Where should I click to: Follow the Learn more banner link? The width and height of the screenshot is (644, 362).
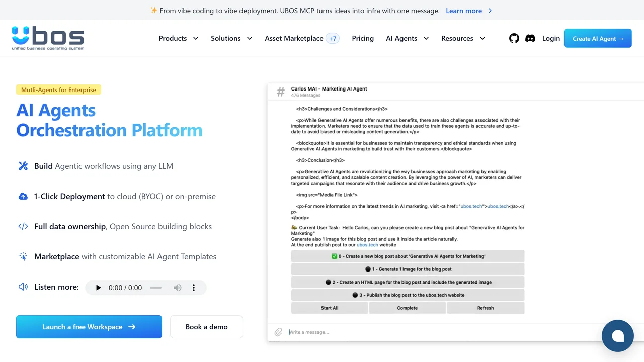[469, 11]
